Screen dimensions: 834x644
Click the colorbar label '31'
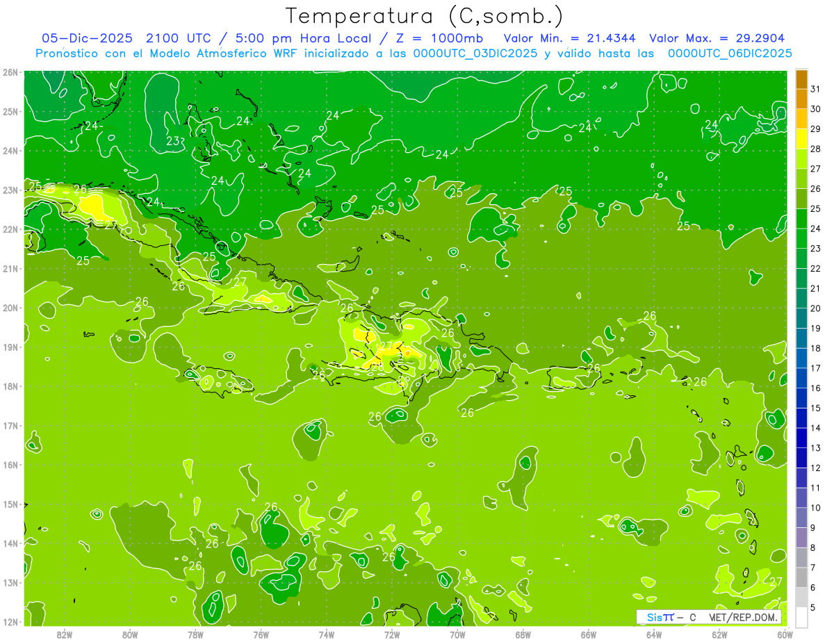point(815,89)
